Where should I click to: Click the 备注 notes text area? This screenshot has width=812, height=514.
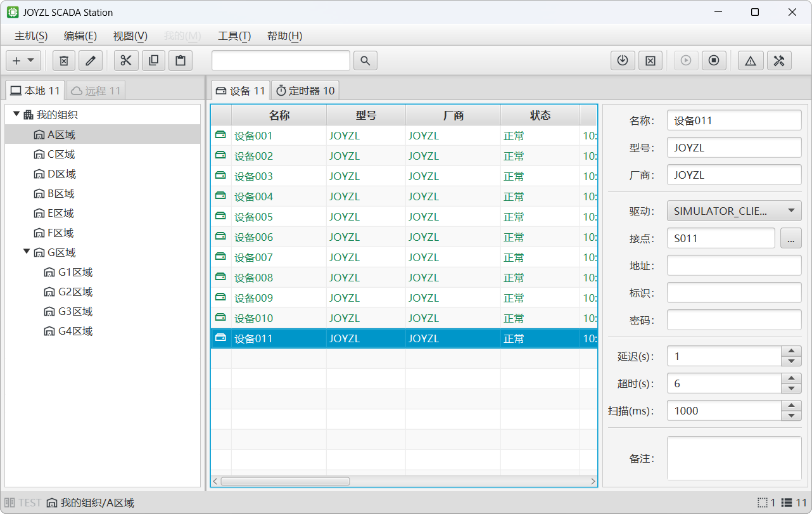click(734, 458)
